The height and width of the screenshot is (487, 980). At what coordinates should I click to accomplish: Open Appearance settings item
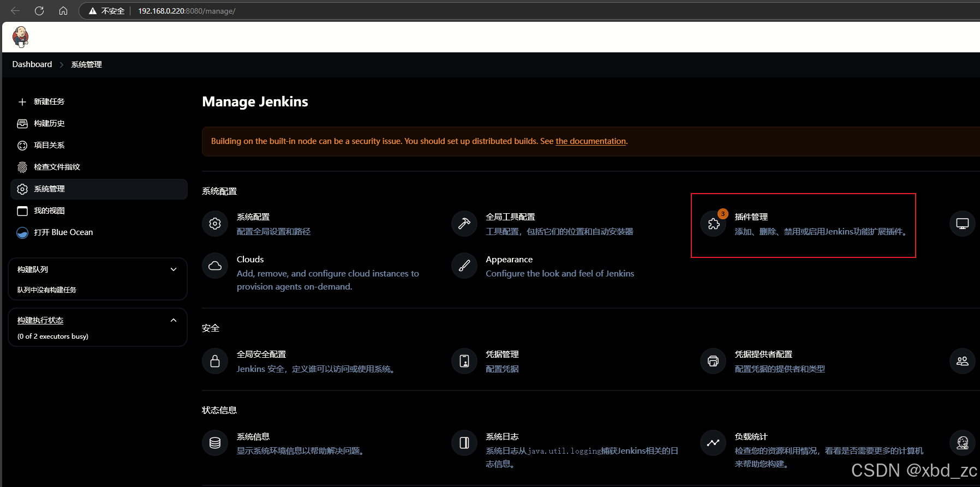pos(509,260)
